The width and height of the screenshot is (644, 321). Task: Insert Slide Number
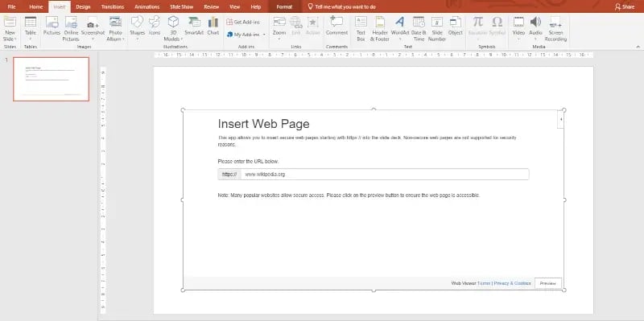point(437,29)
